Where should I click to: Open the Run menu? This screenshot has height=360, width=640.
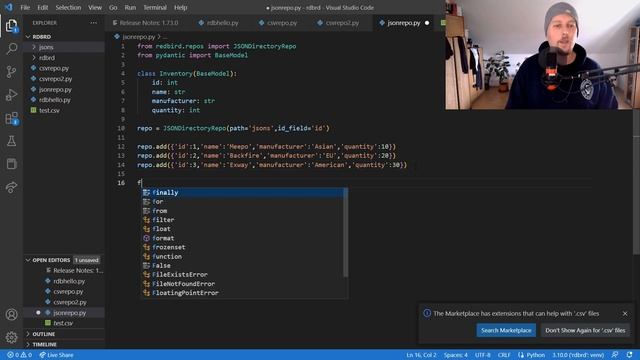coord(130,7)
